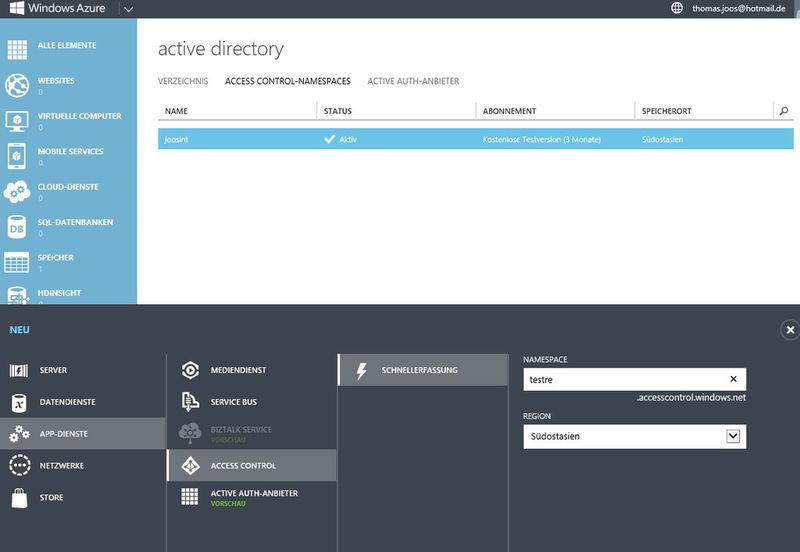Choose the Access Control label
This screenshot has height=552, width=800.
pyautogui.click(x=243, y=466)
